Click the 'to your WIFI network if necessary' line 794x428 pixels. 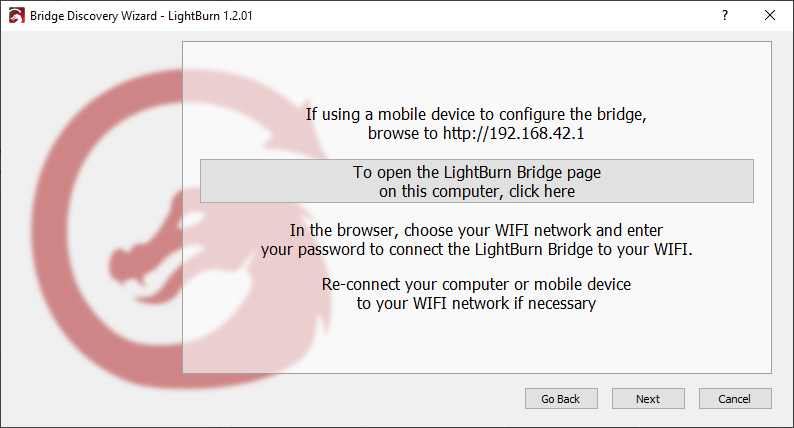click(476, 303)
